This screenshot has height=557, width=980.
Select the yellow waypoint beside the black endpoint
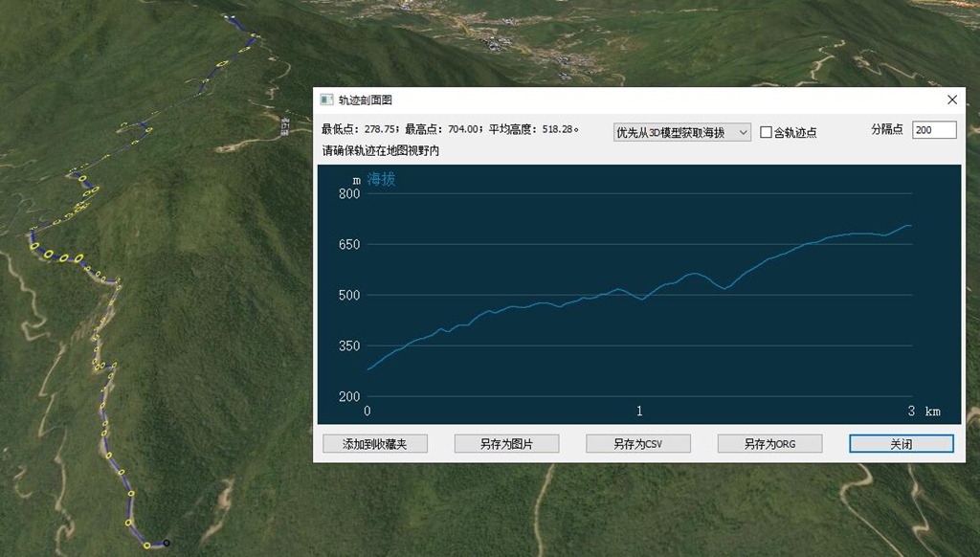146,546
